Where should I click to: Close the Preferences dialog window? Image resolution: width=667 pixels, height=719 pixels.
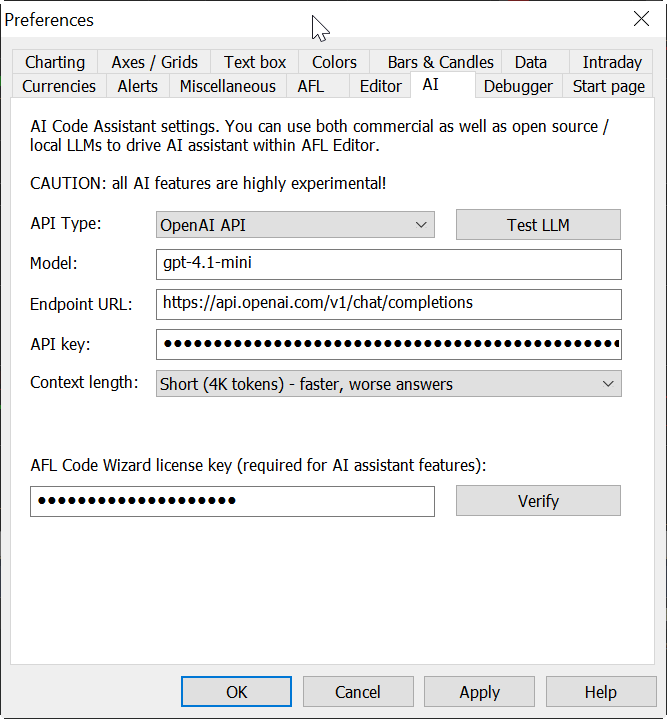[x=641, y=19]
